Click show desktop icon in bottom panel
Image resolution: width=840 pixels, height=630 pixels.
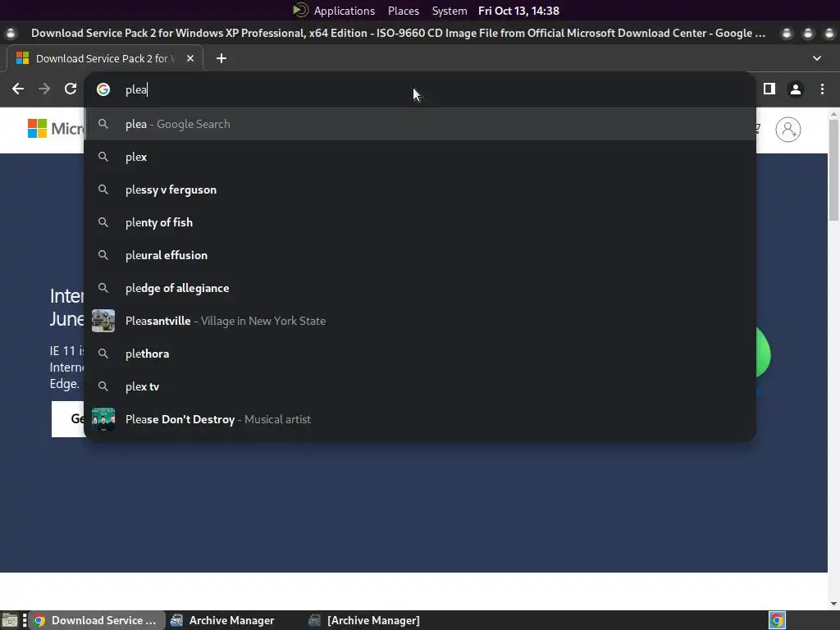pyautogui.click(x=10, y=620)
